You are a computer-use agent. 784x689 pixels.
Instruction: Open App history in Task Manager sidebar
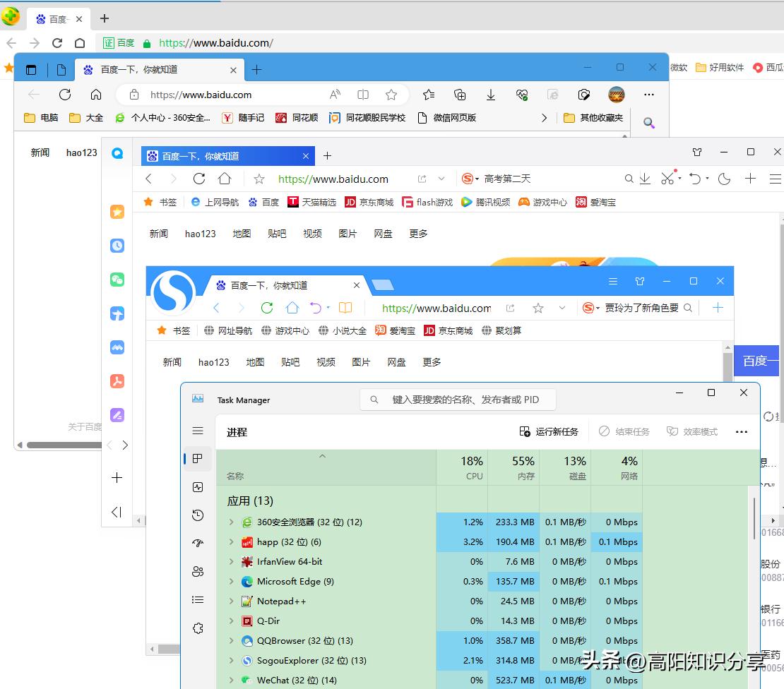(198, 515)
